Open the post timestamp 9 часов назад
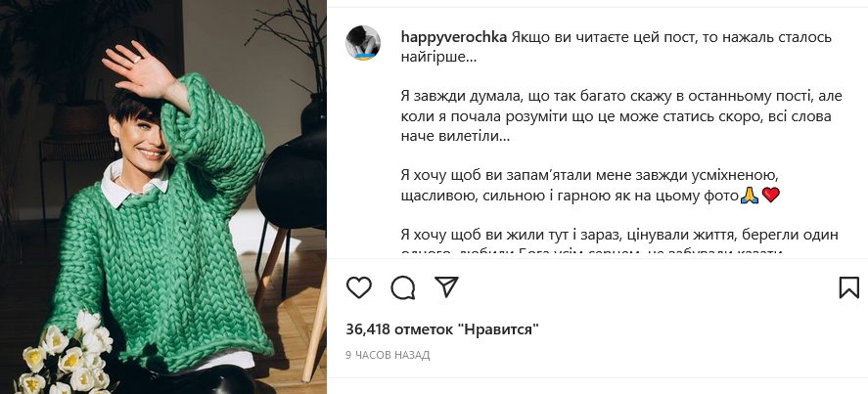 (x=388, y=355)
